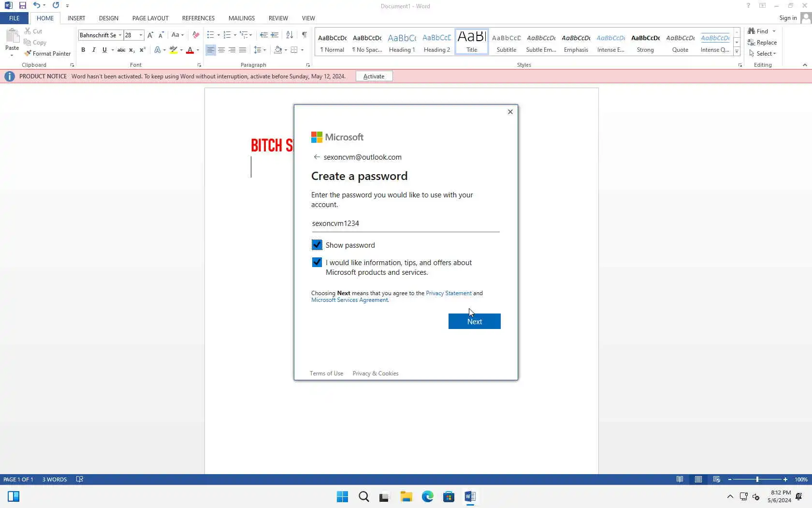The image size is (812, 508).
Task: Open Windows Search from taskbar
Action: click(x=363, y=496)
